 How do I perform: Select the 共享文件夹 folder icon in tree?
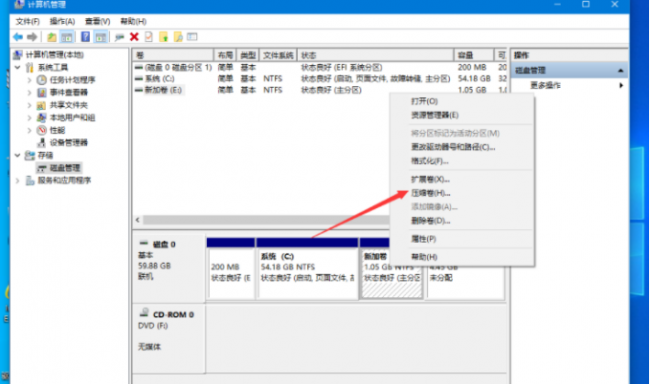coord(41,105)
